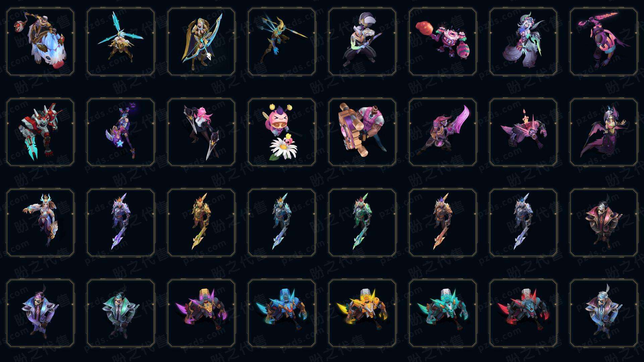This screenshot has height=362, width=644.
Task: Select the green chroma halberd warrior
Action: 362,223
